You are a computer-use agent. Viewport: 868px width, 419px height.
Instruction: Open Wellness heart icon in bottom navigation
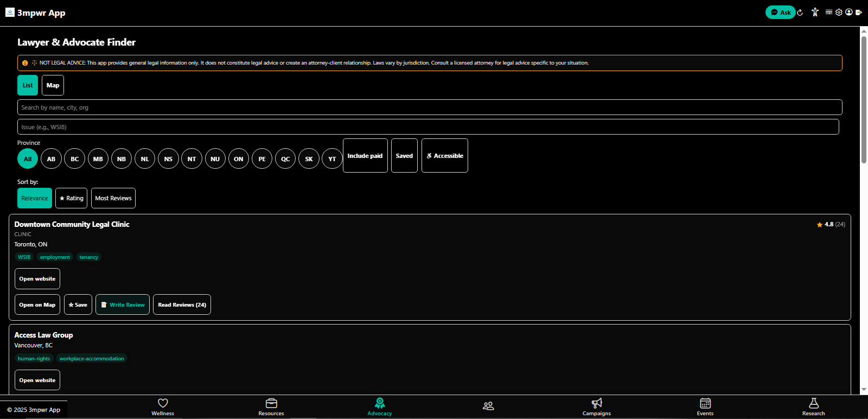(163, 407)
